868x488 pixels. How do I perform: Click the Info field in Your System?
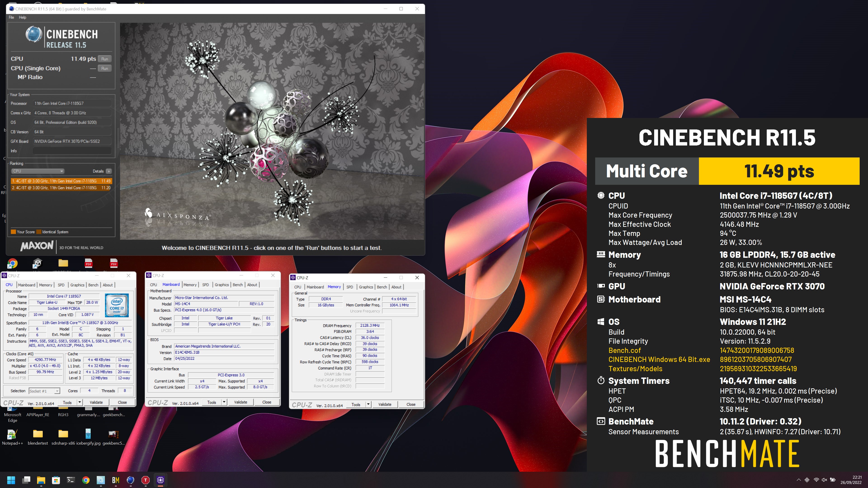pos(72,151)
